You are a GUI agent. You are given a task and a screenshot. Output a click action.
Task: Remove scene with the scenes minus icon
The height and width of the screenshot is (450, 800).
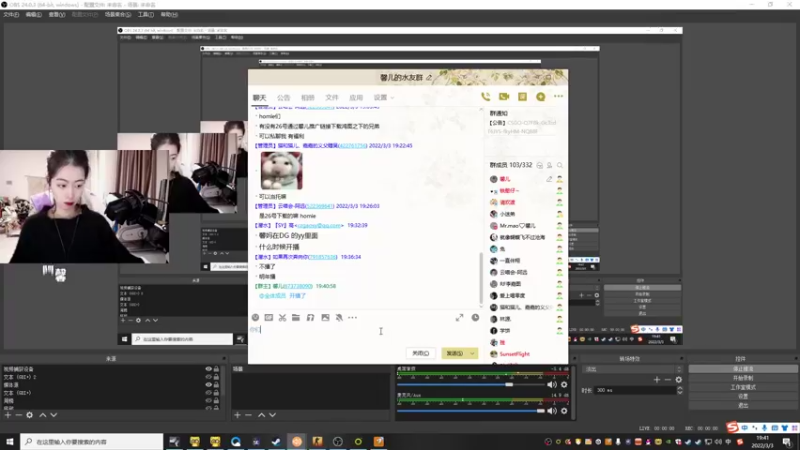[248, 415]
